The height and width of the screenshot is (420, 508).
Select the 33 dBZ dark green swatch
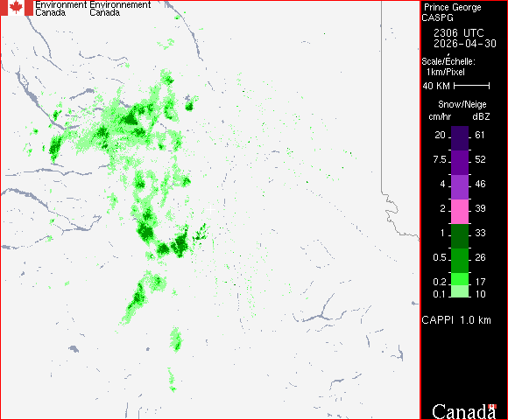(460, 236)
